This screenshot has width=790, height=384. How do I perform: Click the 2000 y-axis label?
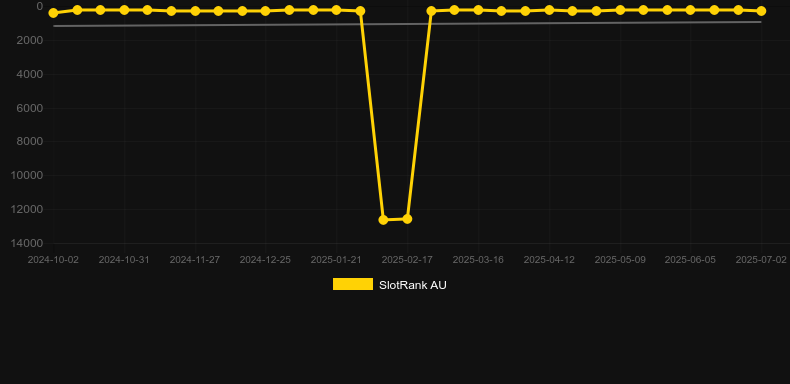tap(30, 40)
